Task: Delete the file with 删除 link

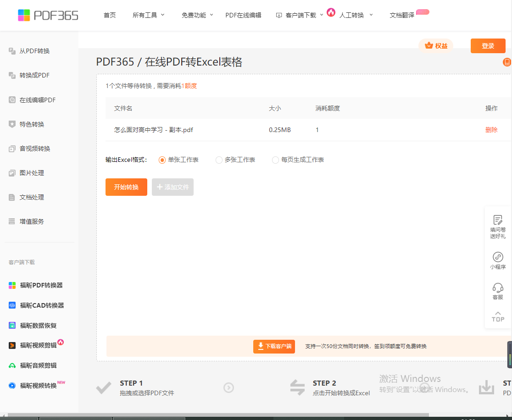Action: click(x=491, y=130)
